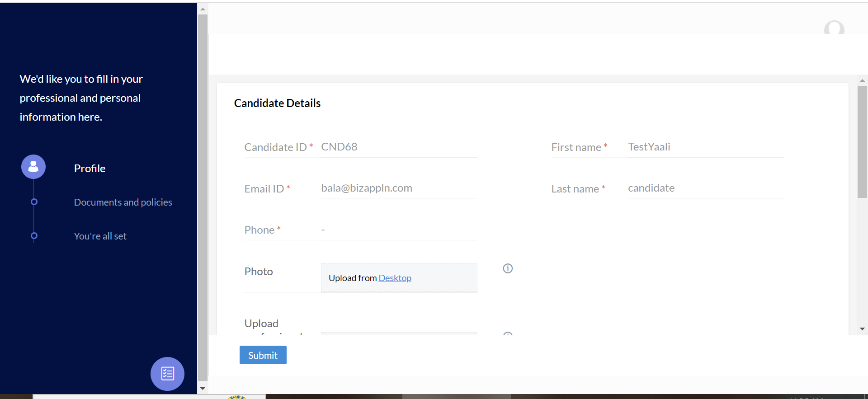Viewport: 868px width, 399px height.
Task: Click the Last name input field
Action: point(705,188)
